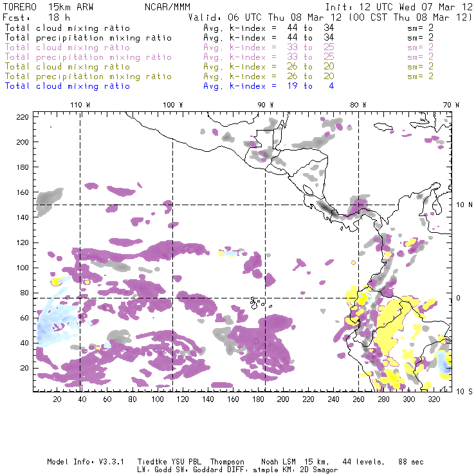Select the purple "Total precipitation mixing ratio" legend label
This screenshot has height=476, width=476.
88,57
